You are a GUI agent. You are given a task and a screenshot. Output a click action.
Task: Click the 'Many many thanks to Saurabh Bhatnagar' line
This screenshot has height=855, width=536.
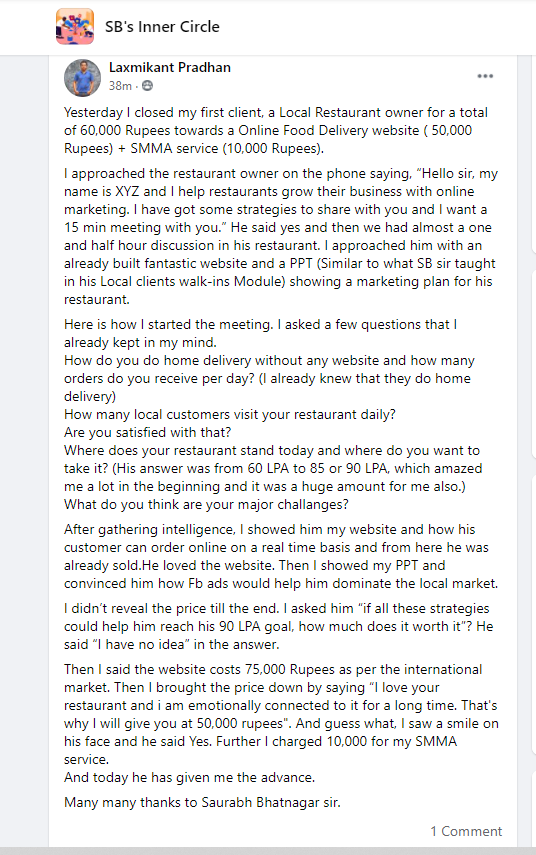pos(202,803)
